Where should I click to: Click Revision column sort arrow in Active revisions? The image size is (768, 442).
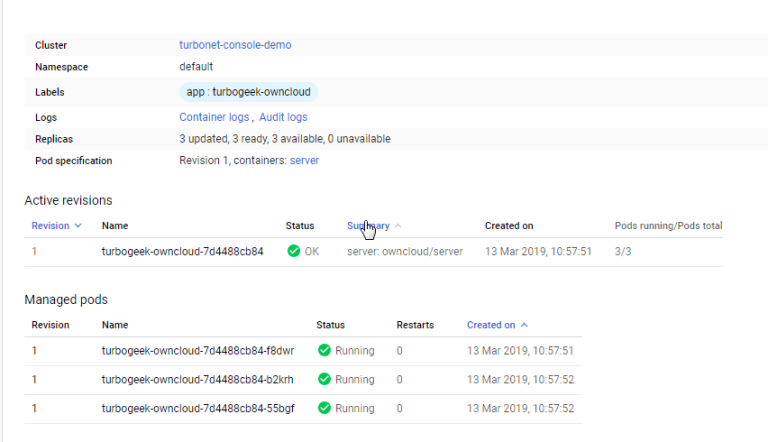[78, 225]
